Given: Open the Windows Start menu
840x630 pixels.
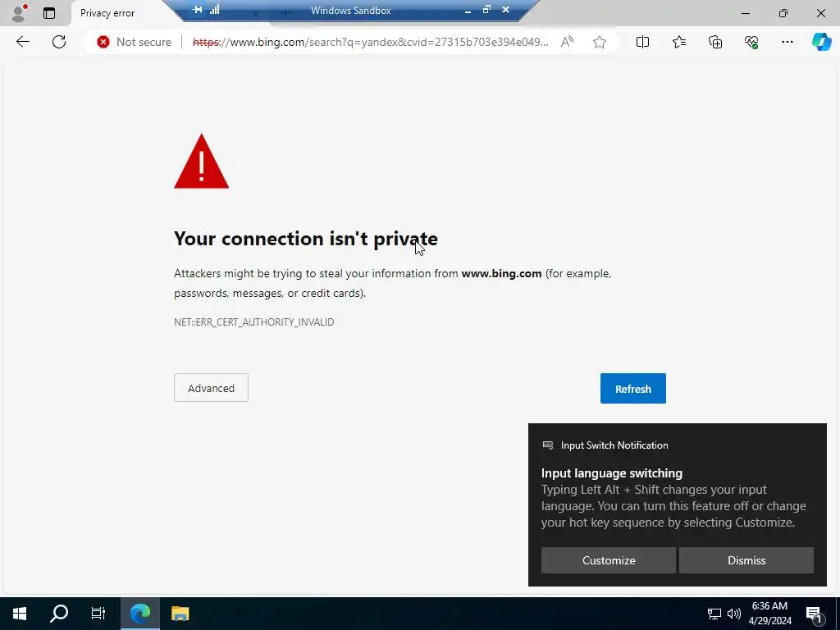Looking at the screenshot, I should point(20,614).
